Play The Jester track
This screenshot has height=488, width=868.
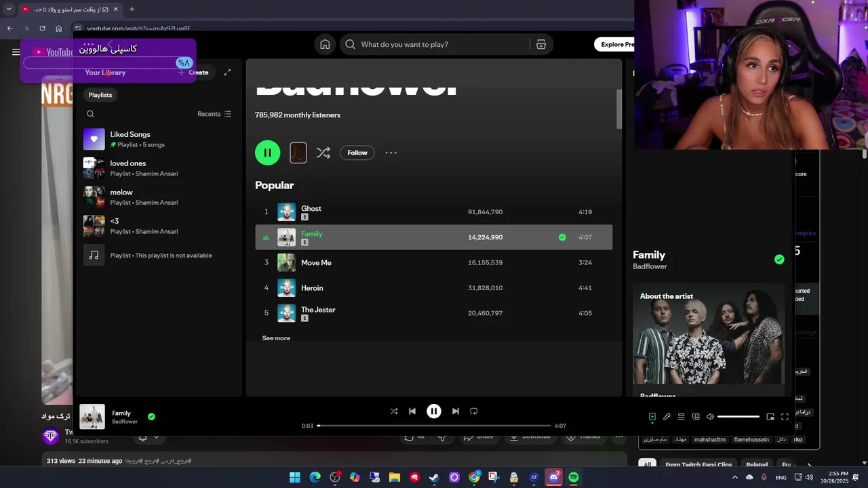pos(433,313)
